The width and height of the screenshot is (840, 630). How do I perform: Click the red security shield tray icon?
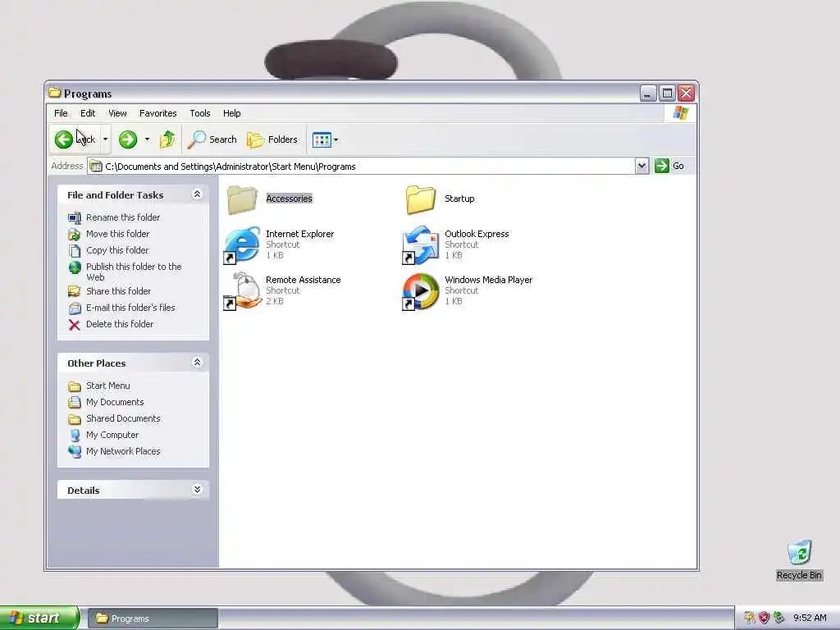[765, 619]
